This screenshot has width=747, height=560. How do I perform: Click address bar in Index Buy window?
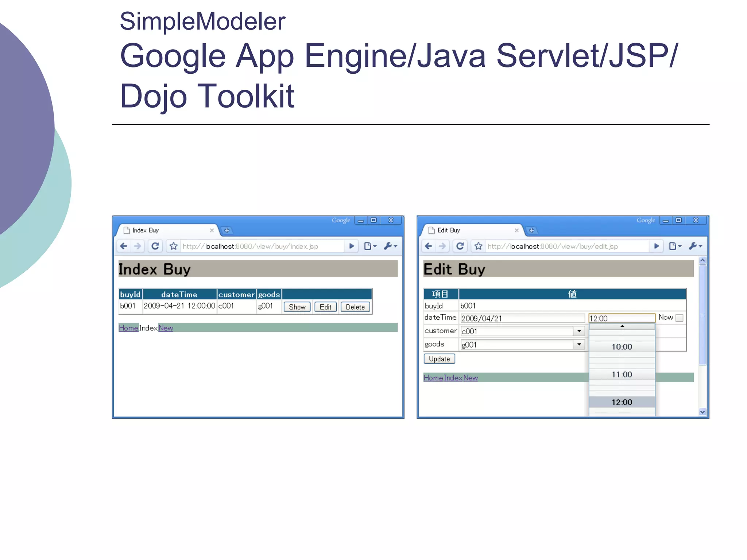pyautogui.click(x=262, y=246)
